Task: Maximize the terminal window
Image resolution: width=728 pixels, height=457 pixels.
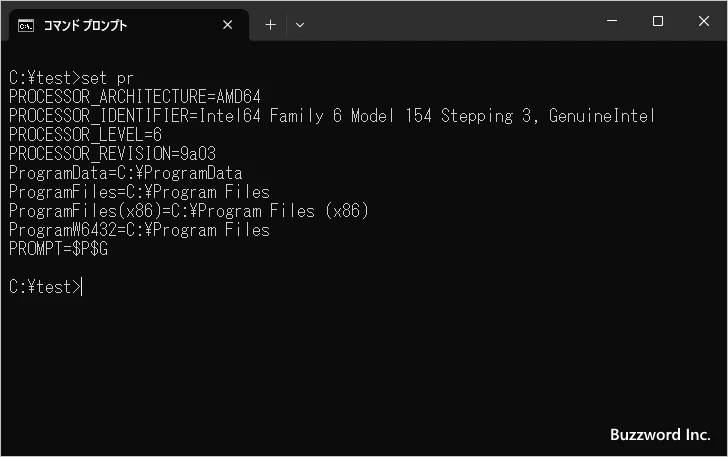Action: click(x=657, y=21)
